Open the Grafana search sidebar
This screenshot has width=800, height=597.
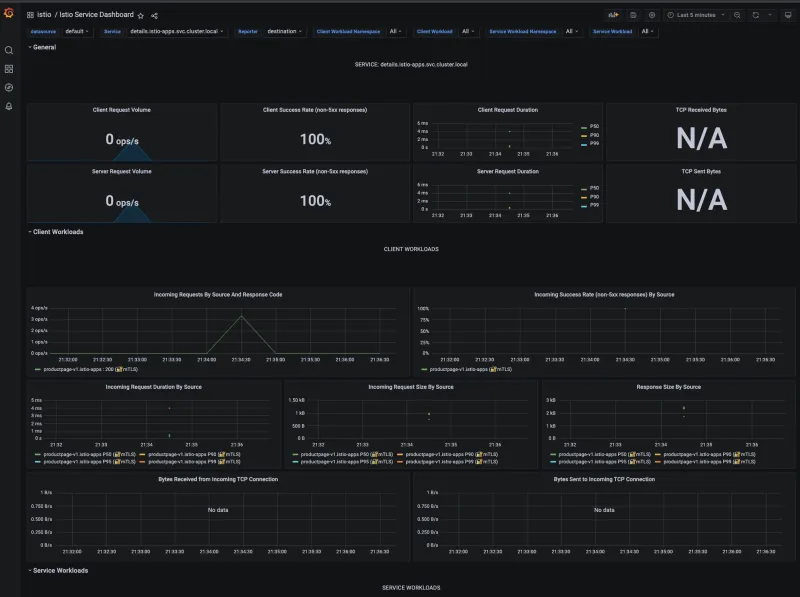pos(10,49)
